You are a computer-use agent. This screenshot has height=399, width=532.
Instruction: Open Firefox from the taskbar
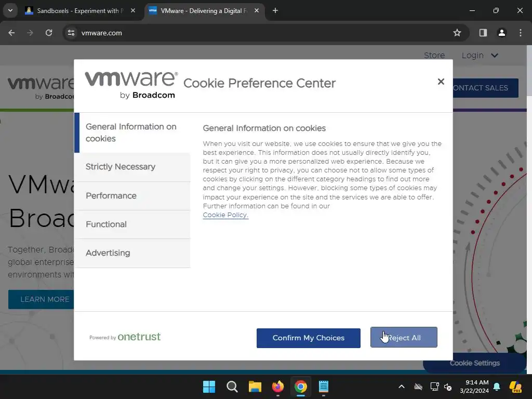pos(278,387)
